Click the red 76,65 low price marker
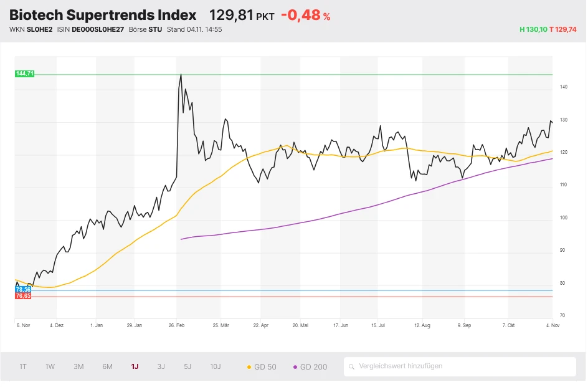Image resolution: width=588 pixels, height=387 pixels. click(23, 296)
